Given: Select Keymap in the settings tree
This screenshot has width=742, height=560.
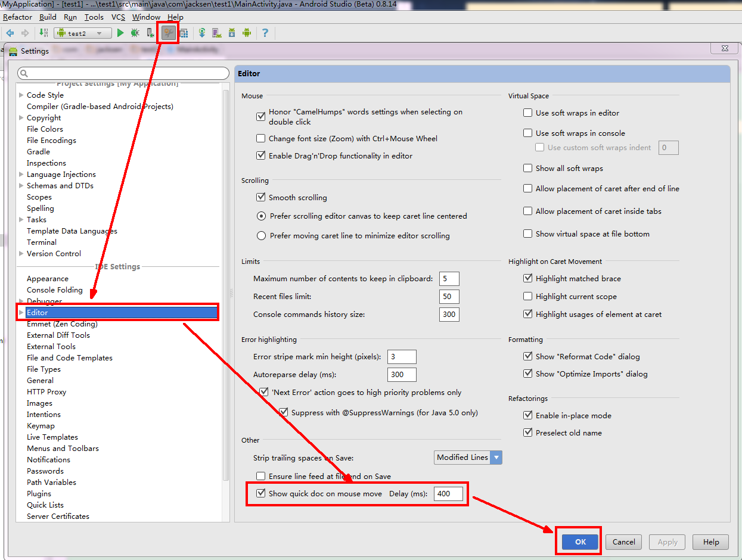Looking at the screenshot, I should tap(41, 425).
